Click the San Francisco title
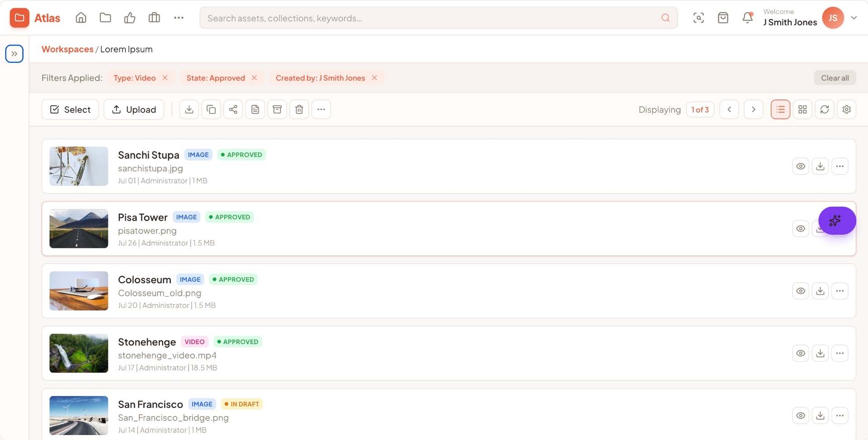 151,405
